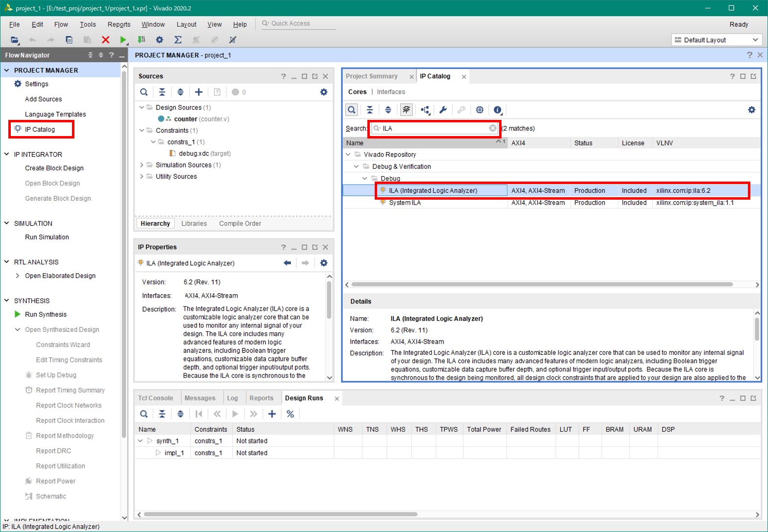Open Sources panel settings gear

coord(324,92)
